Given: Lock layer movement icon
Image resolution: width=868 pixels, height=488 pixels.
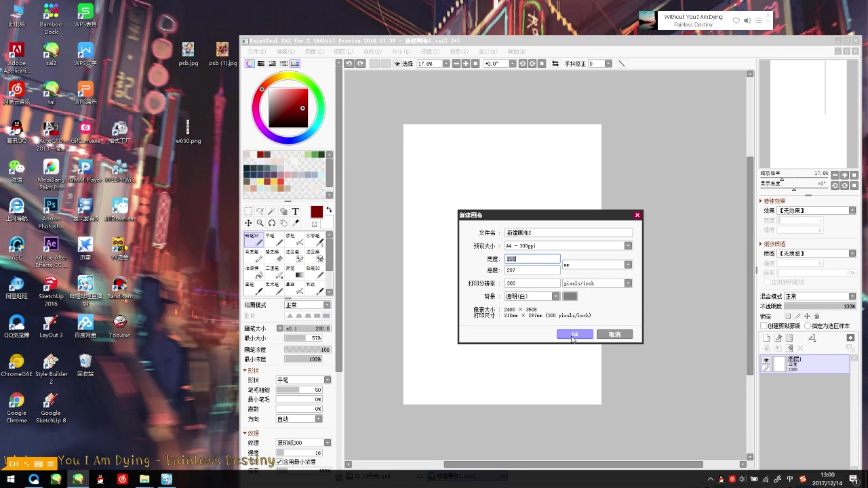Looking at the screenshot, I should [x=807, y=317].
